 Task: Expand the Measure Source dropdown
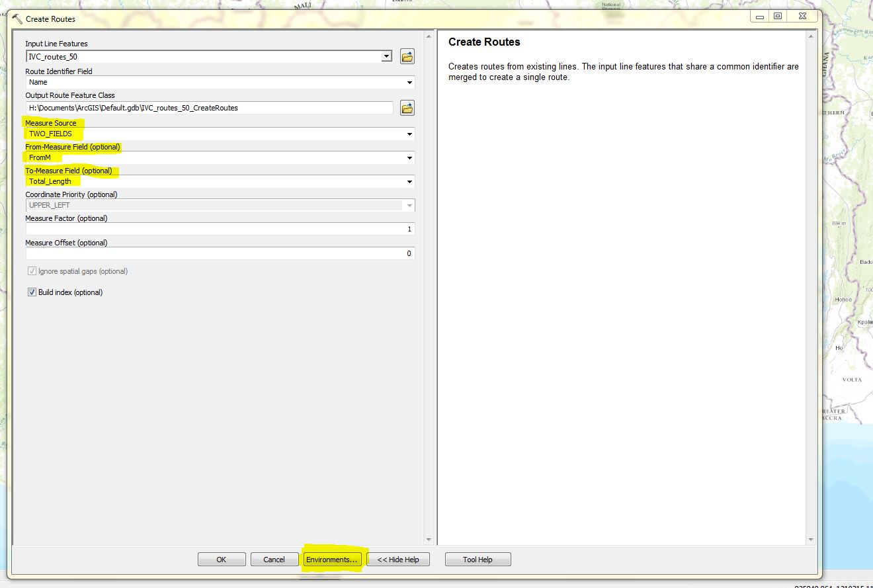pyautogui.click(x=410, y=134)
